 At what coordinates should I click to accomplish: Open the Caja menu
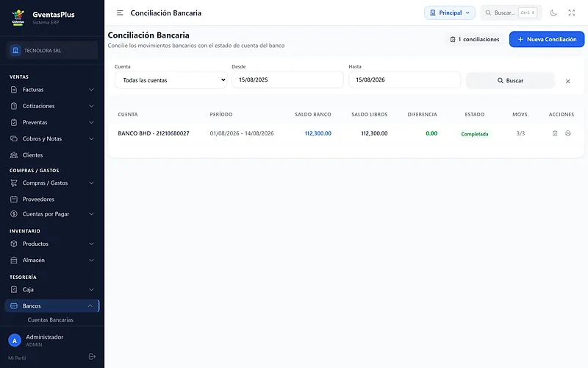pyautogui.click(x=52, y=289)
